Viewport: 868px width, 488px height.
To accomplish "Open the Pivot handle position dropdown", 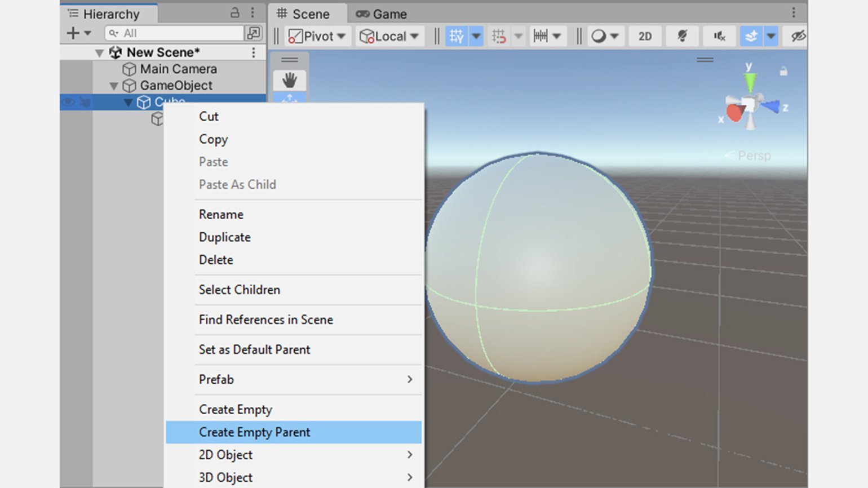I will (317, 36).
